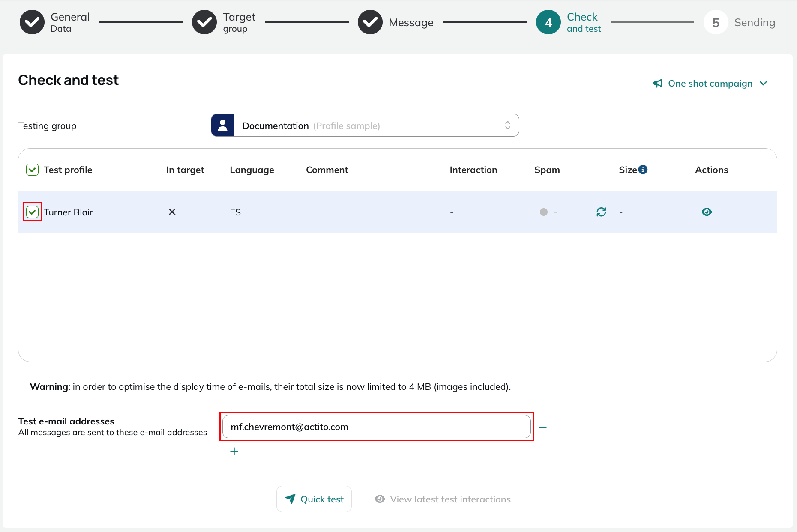Select the Check and test step
This screenshot has height=532, width=797.
(569, 22)
